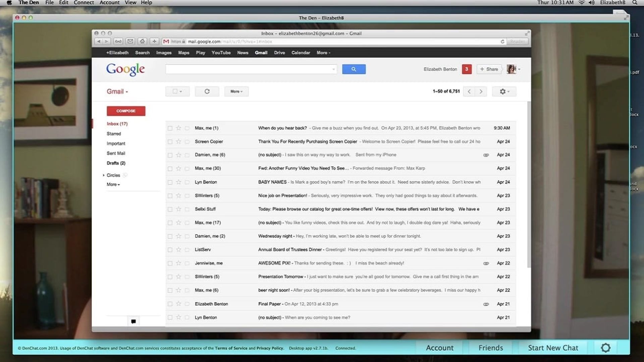Expand the More labels in sidebar
The image size is (644, 362).
click(x=113, y=184)
